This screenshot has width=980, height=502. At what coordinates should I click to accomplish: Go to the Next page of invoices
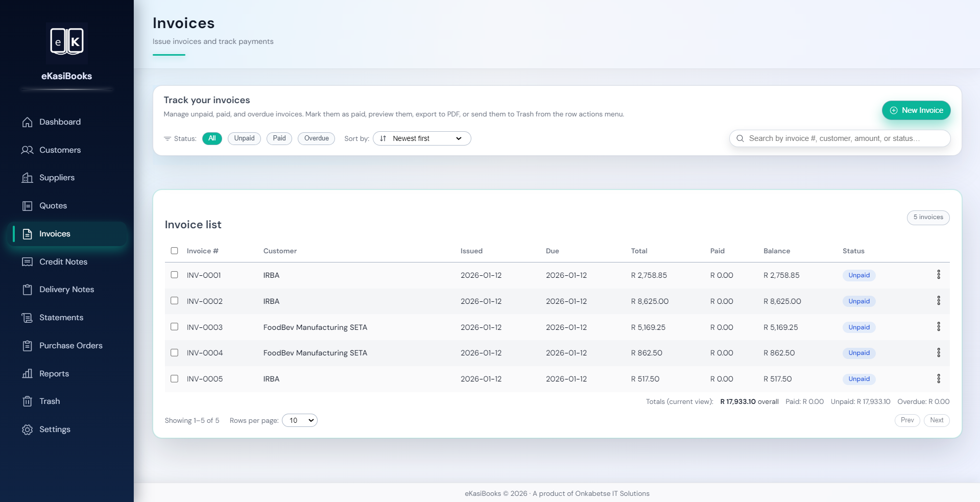pos(937,420)
